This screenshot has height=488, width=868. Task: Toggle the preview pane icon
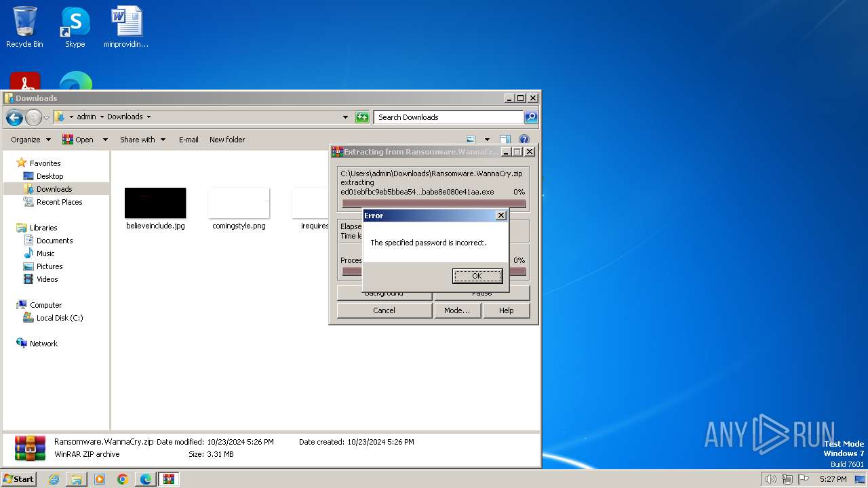pos(505,140)
